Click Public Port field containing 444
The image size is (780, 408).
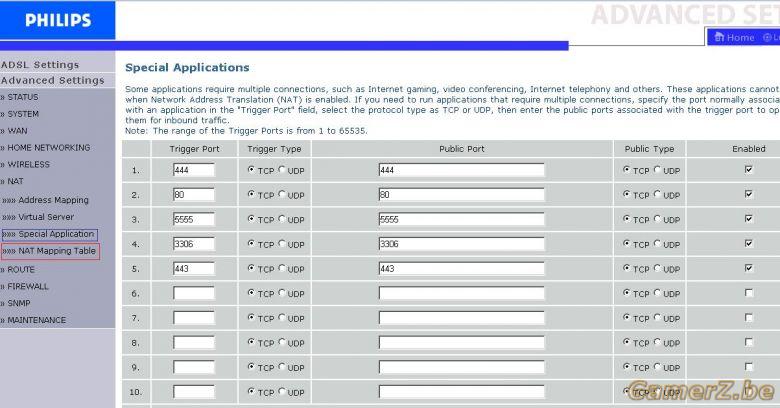[461, 170]
